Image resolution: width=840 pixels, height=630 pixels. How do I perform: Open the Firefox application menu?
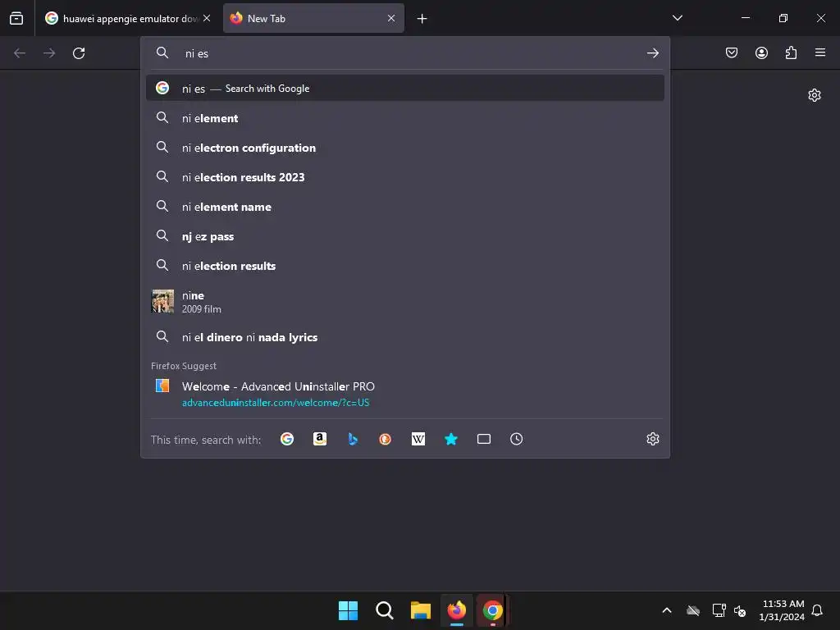pos(820,52)
